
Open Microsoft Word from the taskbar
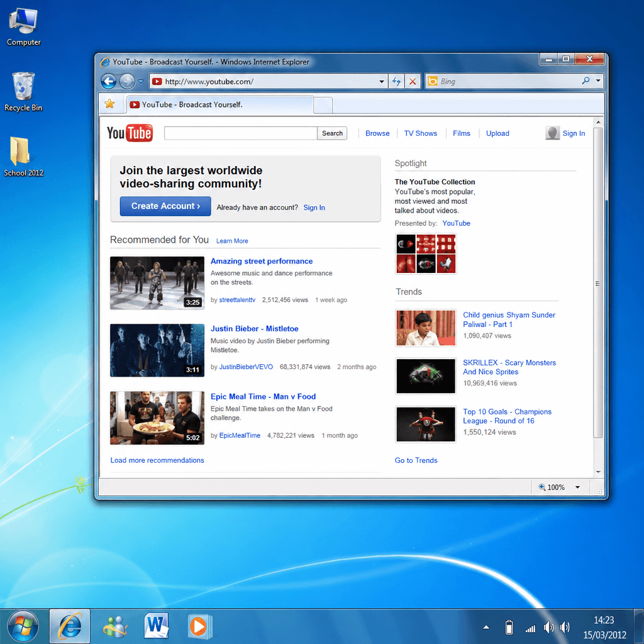click(x=157, y=626)
